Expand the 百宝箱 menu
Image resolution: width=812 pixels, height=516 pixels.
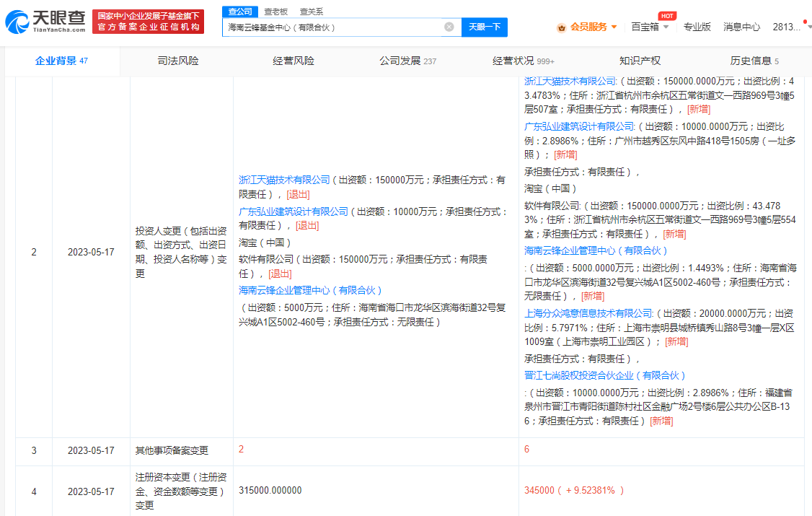click(650, 27)
